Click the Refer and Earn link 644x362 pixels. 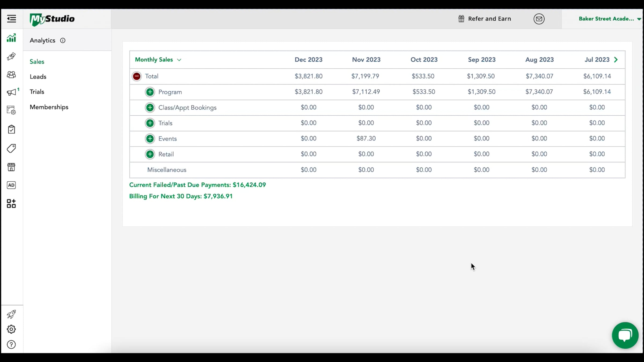pos(485,19)
